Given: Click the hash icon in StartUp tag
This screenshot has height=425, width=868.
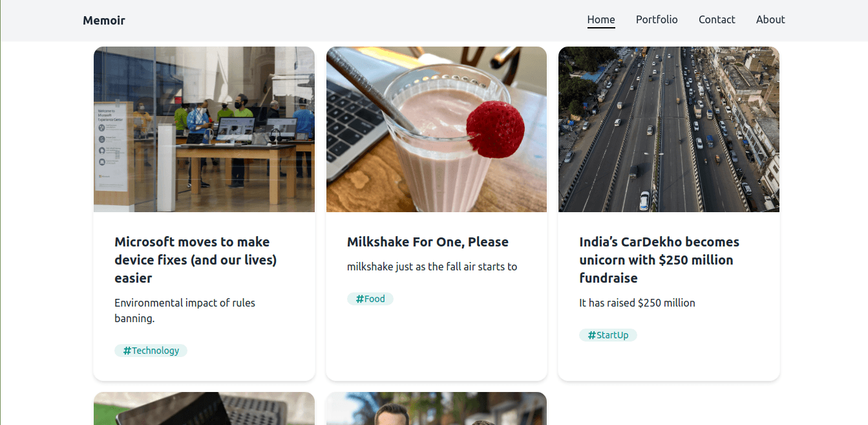Looking at the screenshot, I should (x=591, y=335).
